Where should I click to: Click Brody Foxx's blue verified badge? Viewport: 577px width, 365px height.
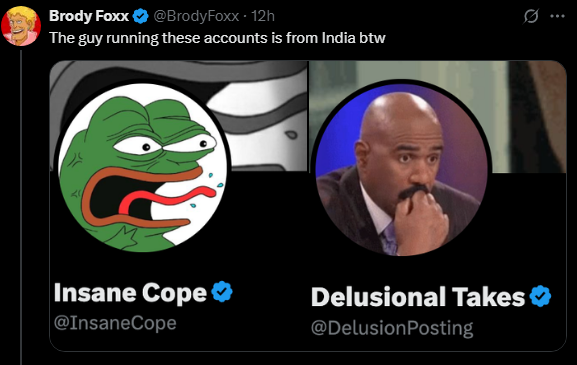[x=140, y=16]
